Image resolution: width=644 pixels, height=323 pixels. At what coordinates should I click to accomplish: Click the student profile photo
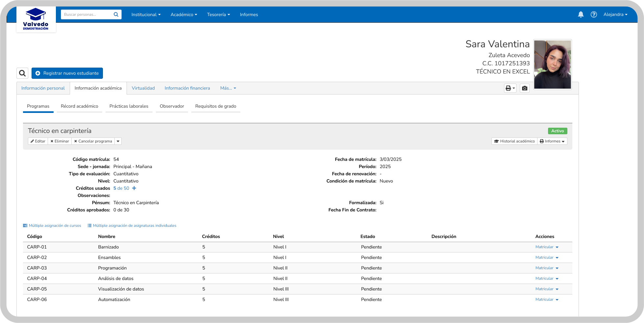point(552,65)
